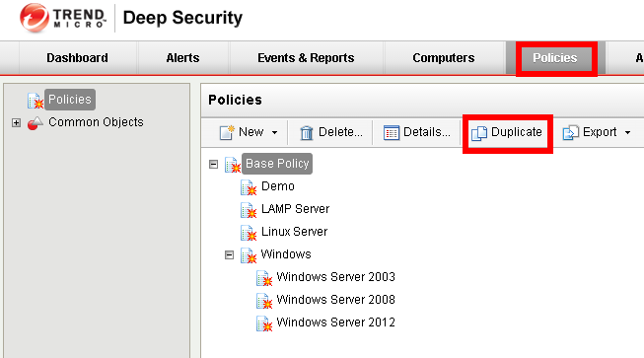Viewport: 644px width, 358px height.
Task: Click the Common Objects icon
Action: [x=36, y=123]
